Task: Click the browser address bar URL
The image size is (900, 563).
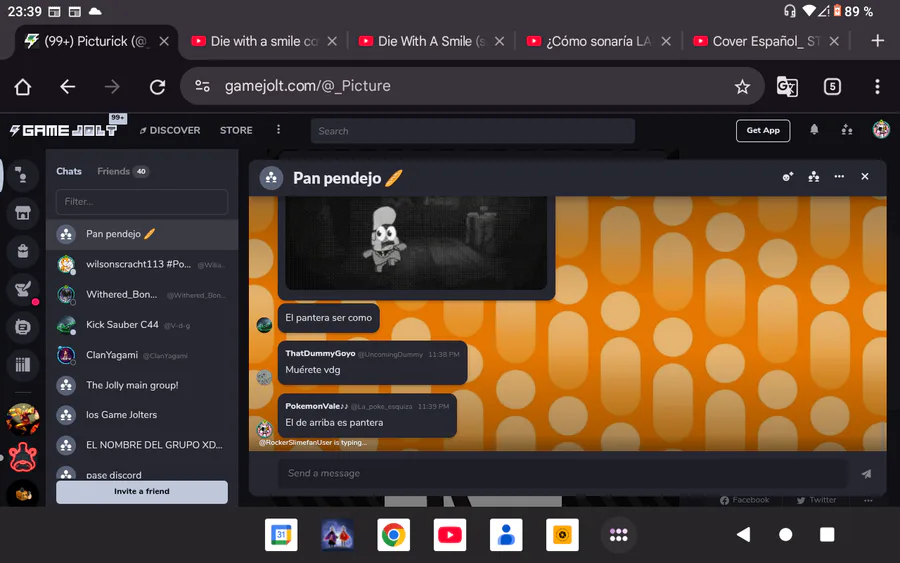Action: (x=307, y=86)
